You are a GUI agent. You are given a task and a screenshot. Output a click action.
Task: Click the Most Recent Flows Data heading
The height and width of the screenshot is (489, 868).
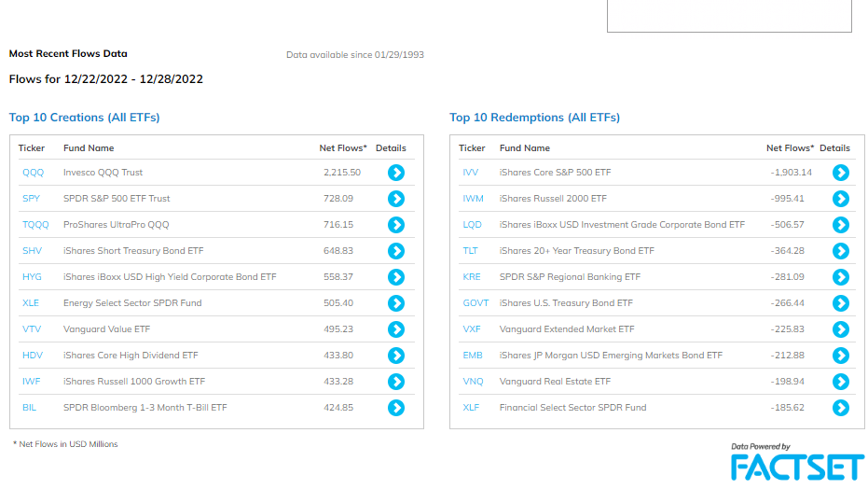[x=68, y=54]
